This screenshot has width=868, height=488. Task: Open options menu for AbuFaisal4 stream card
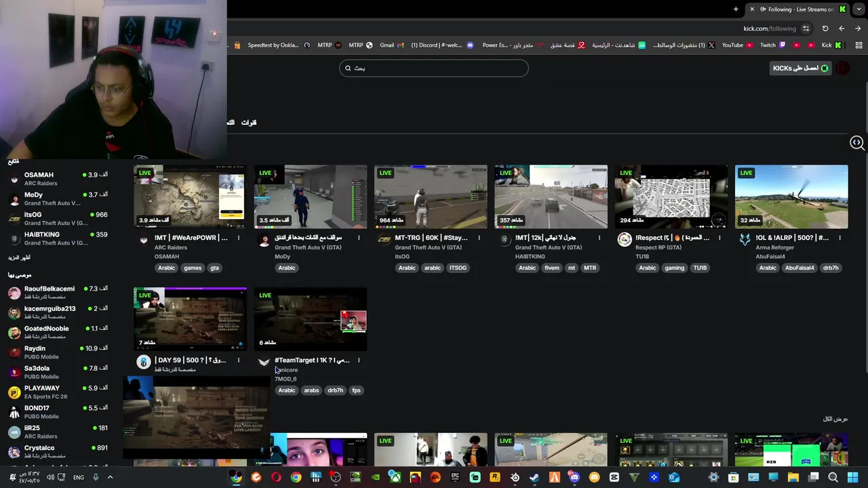click(x=840, y=238)
